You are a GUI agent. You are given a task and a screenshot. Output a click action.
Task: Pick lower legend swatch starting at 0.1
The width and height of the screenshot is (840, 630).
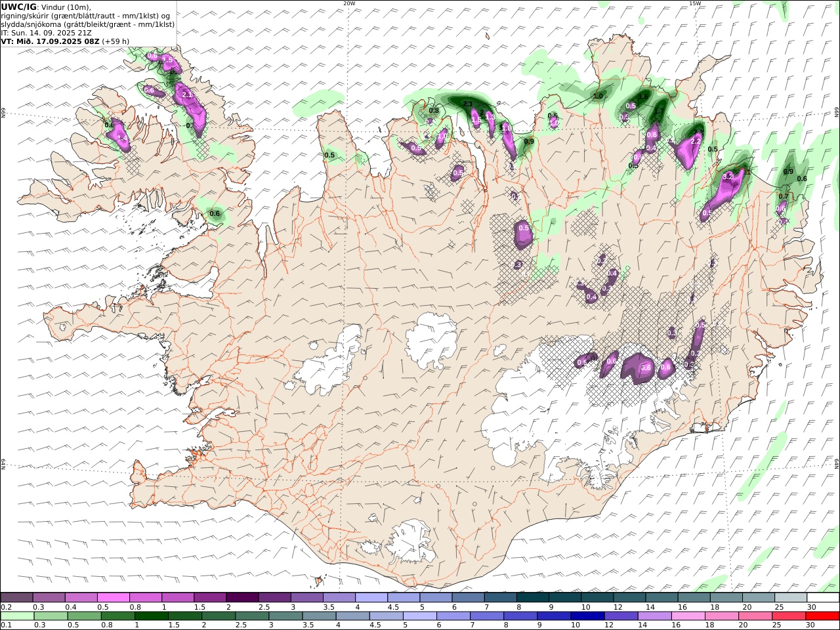point(17,616)
